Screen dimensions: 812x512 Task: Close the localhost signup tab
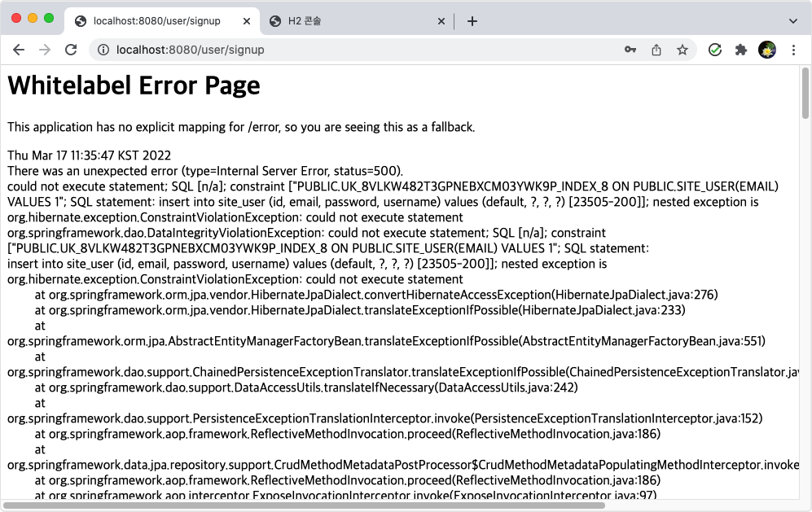(x=247, y=21)
